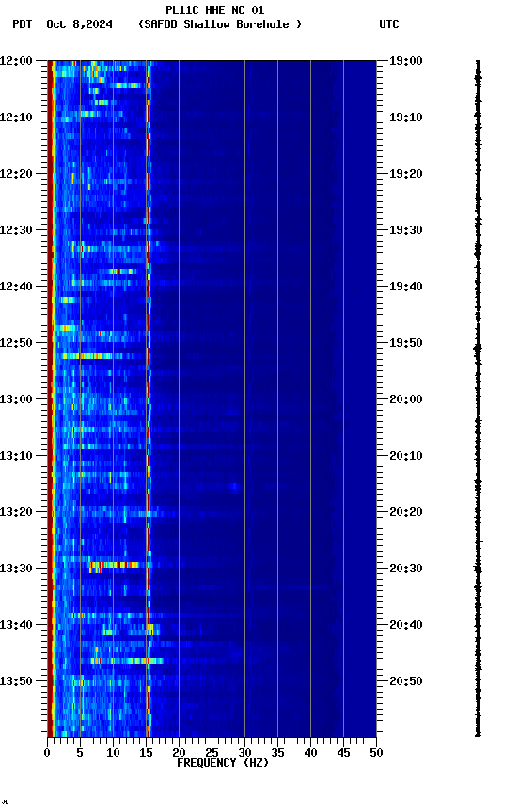Click the frequency axis tick label 25
The image size is (519, 812).
tap(212, 753)
